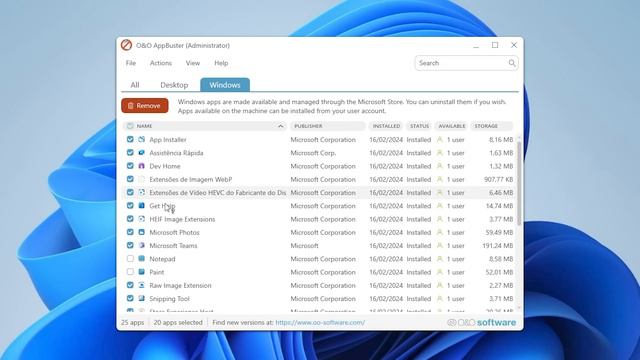The width and height of the screenshot is (640, 360).
Task: Click the 20 apps selected status text
Action: click(178, 322)
